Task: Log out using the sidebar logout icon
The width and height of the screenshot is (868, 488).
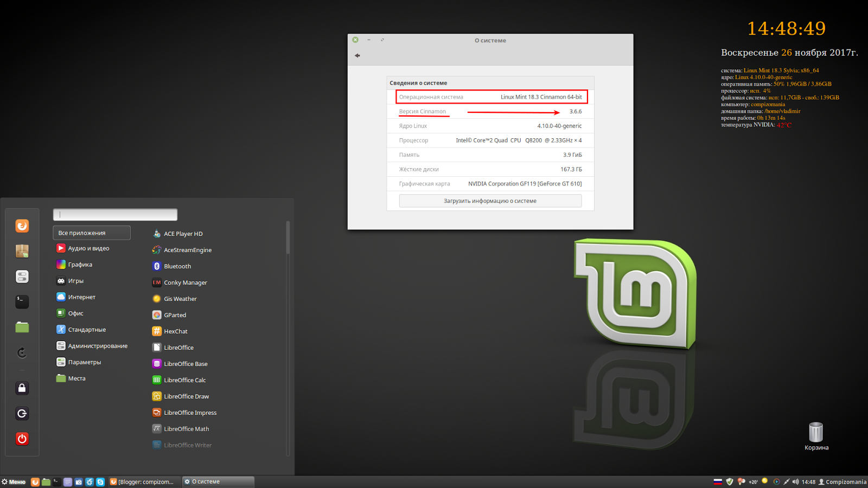Action: (22, 413)
